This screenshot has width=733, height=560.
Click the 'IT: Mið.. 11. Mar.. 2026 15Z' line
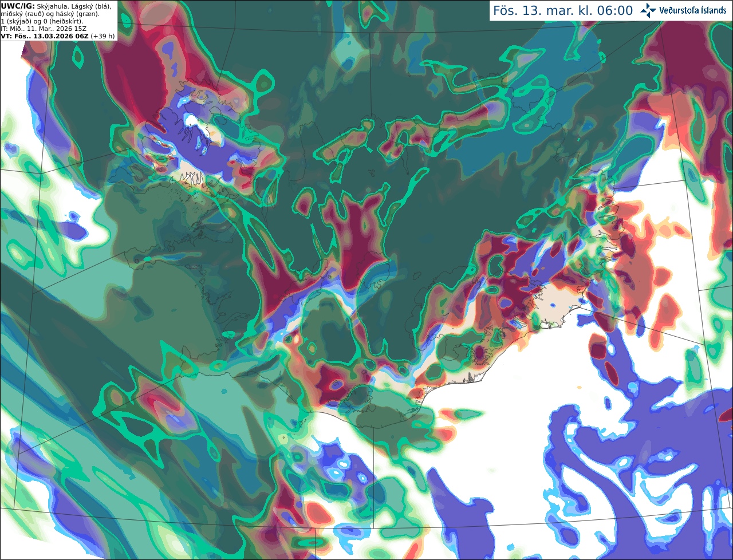(44, 29)
